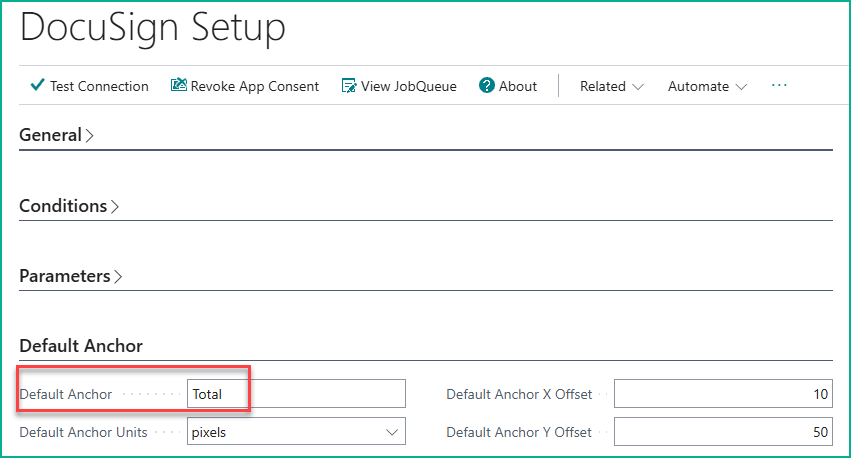851x458 pixels.
Task: Open the Default Anchor Units dropdown
Action: click(296, 431)
